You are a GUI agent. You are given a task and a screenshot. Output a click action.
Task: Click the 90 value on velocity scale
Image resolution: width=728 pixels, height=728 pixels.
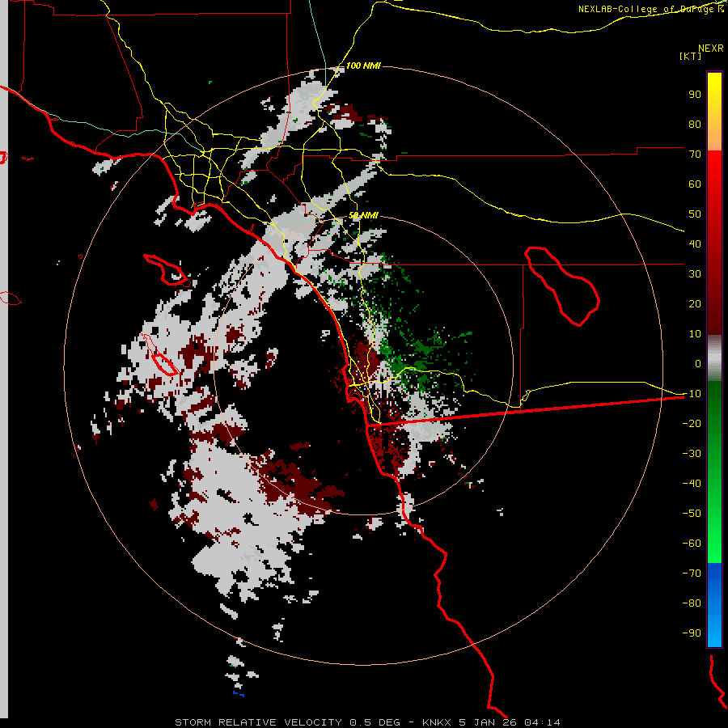tap(695, 95)
